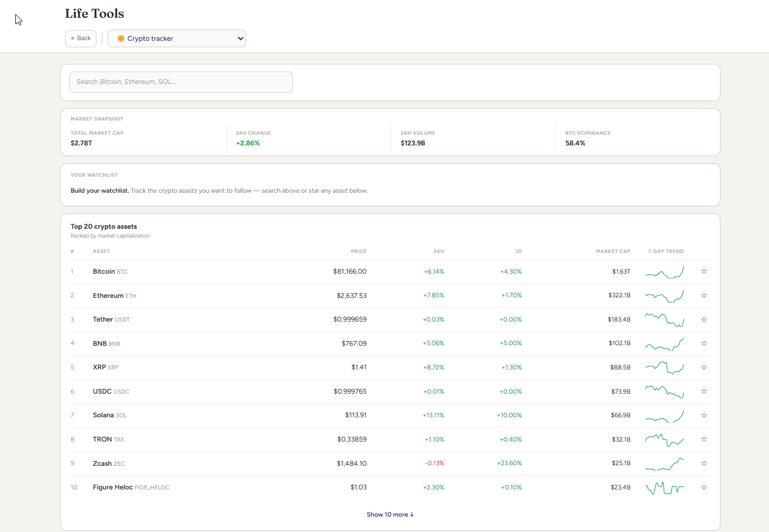Click the USDC row star icon
Viewport: 769px width, 532px height.
(x=704, y=391)
